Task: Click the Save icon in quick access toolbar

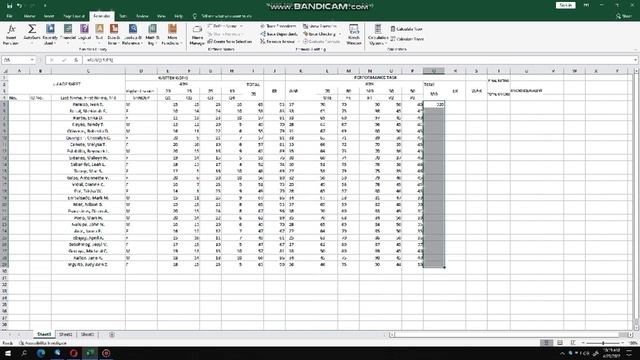Action: [x=9, y=6]
